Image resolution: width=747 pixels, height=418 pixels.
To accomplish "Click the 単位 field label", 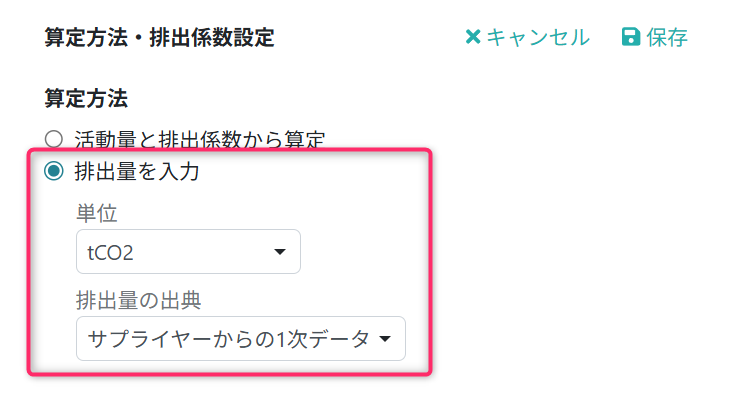I will [x=97, y=213].
